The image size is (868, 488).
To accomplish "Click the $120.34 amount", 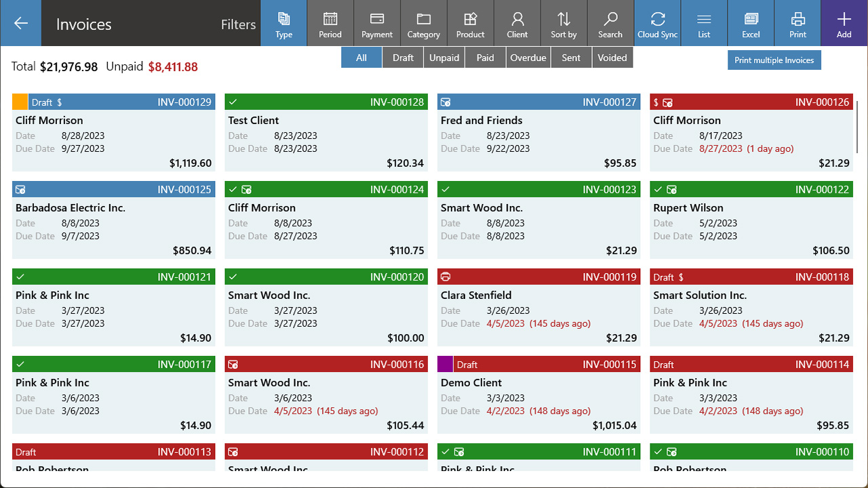I will click(x=406, y=163).
